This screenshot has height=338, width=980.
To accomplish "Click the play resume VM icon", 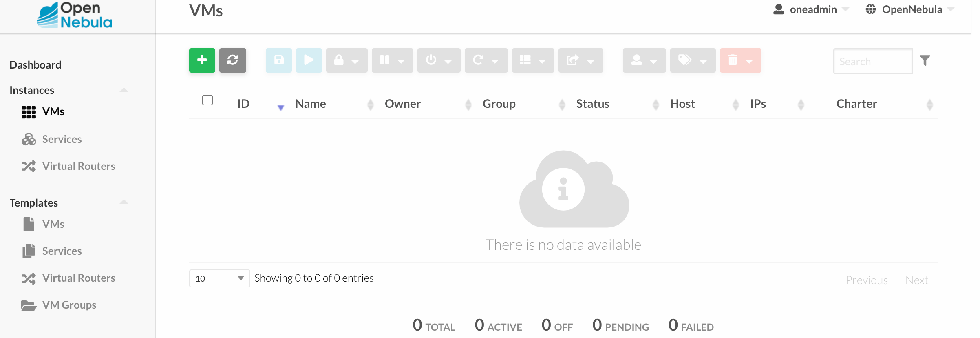I will [x=309, y=60].
